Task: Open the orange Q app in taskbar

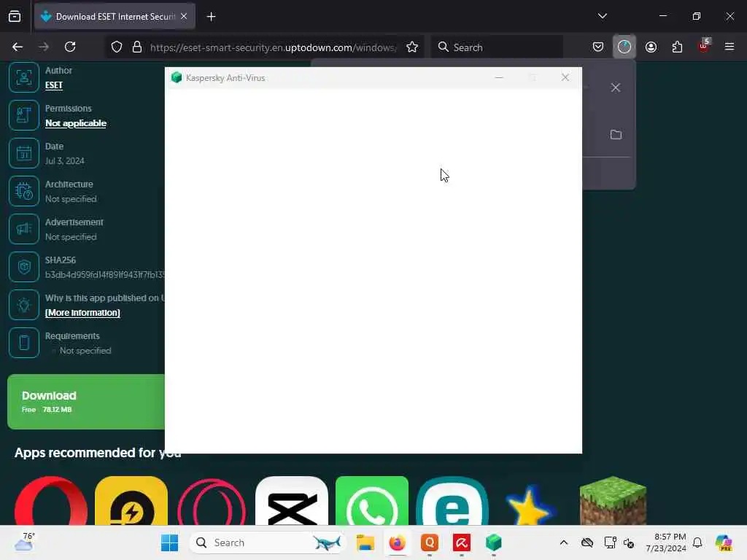Action: (x=430, y=542)
